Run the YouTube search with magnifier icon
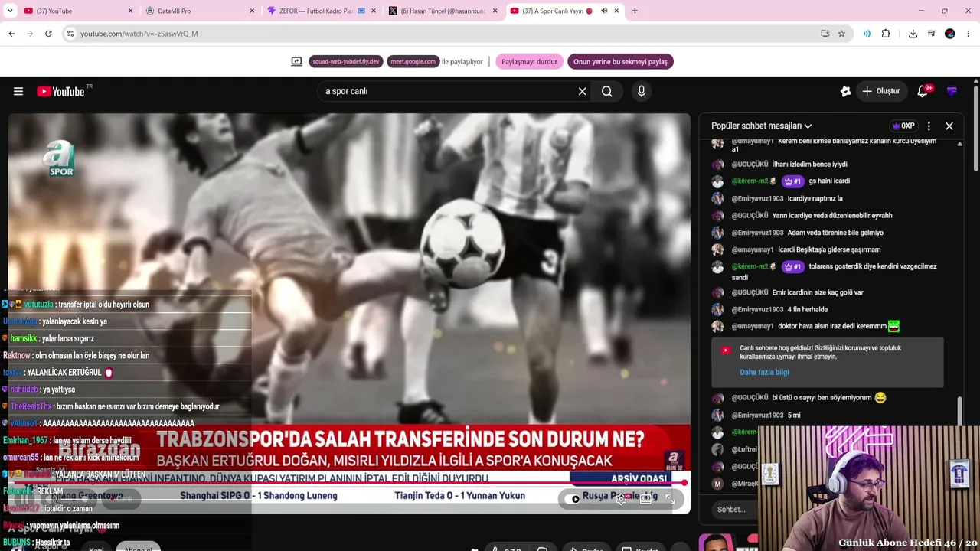Screen dimensions: 980x551 pos(606,91)
